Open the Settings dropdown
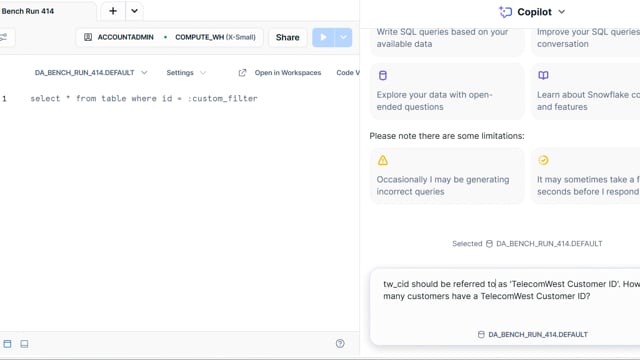The height and width of the screenshot is (360, 640). [x=186, y=73]
